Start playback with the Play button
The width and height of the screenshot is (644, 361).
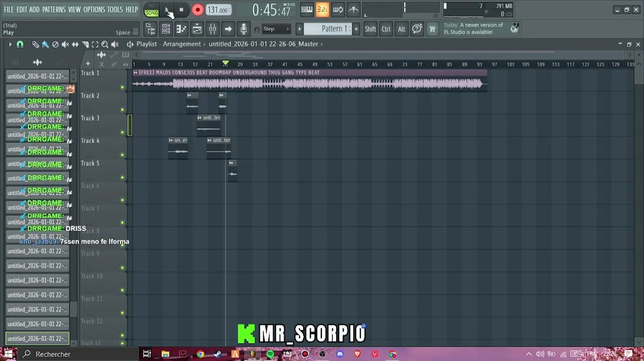pyautogui.click(x=168, y=10)
